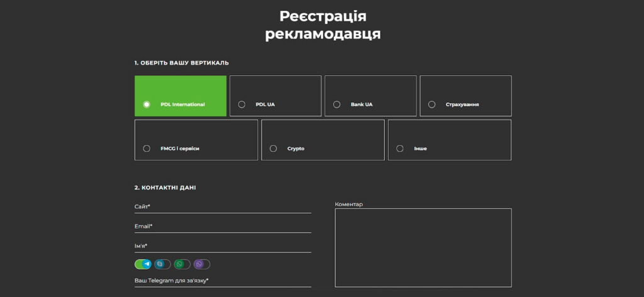The height and width of the screenshot is (297, 644).
Task: Click inside the Коментар text area
Action: pyautogui.click(x=423, y=248)
